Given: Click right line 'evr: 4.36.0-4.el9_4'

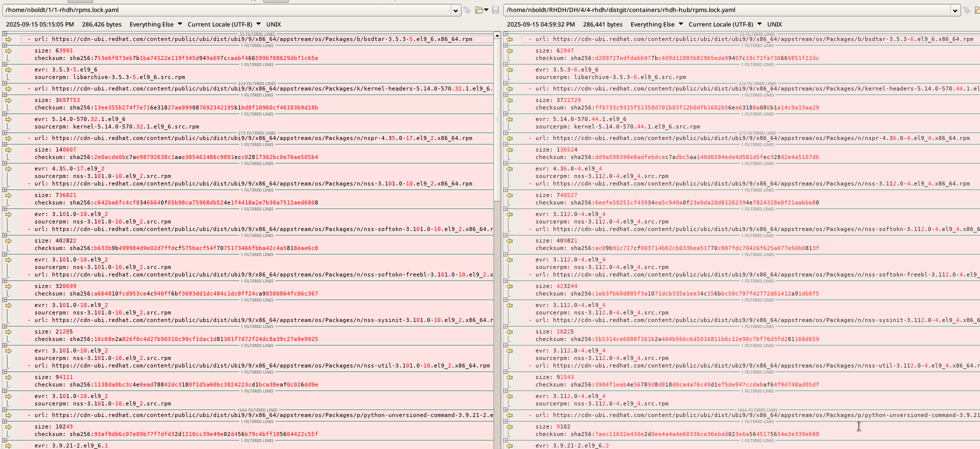Looking at the screenshot, I should (569, 168).
